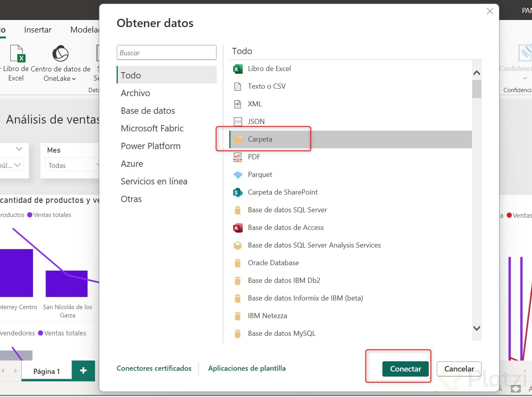Click the OneLake data hub ribbon icon
532x397 pixels.
point(60,54)
